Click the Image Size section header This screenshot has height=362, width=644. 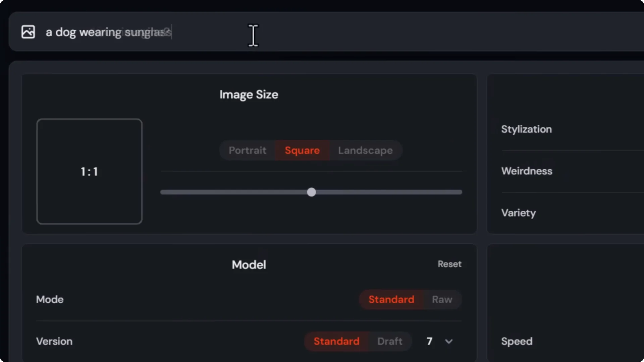click(249, 95)
